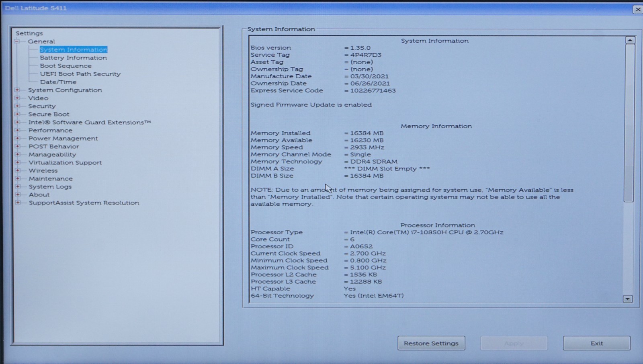Image resolution: width=643 pixels, height=364 pixels.
Task: Expand the Wireless node
Action: 17,170
